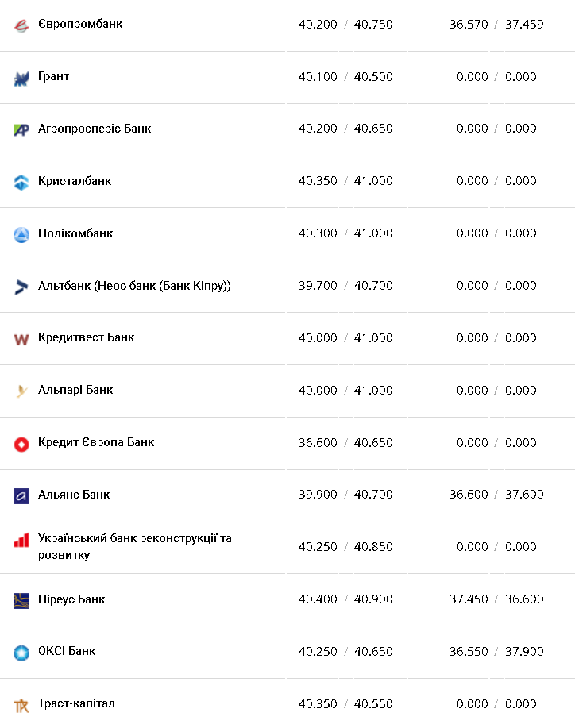This screenshot has width=575, height=728.
Task: Click the ОКСІ Банк rate 40.250 / 40.650
Action: tap(345, 652)
